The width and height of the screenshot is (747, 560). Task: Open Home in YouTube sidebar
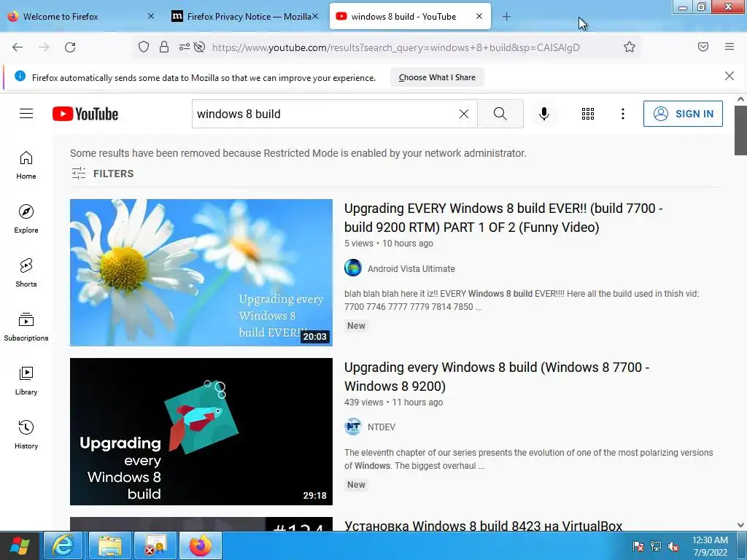point(26,166)
